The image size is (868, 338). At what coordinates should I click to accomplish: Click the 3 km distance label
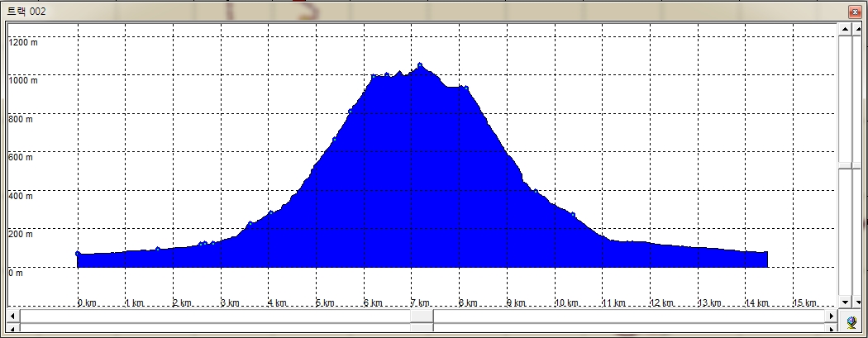click(x=231, y=302)
